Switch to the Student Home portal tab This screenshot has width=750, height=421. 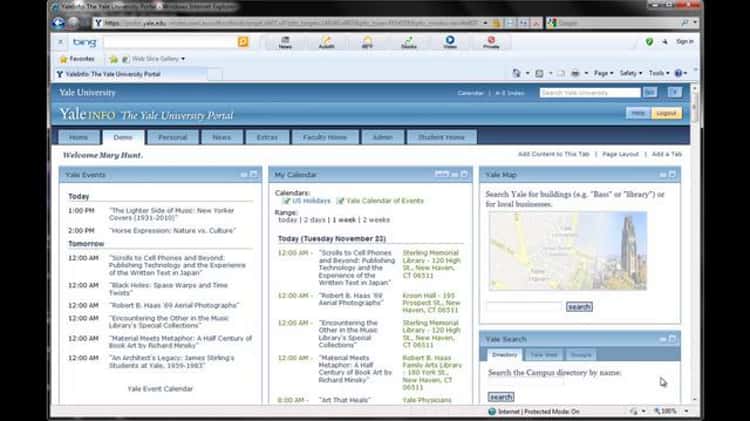pos(441,137)
